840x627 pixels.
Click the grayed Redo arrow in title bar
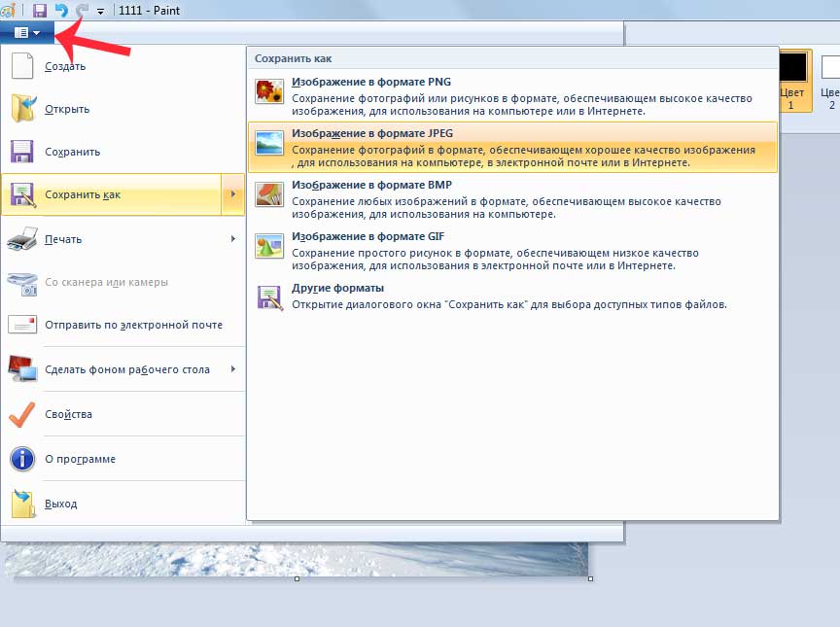(82, 10)
